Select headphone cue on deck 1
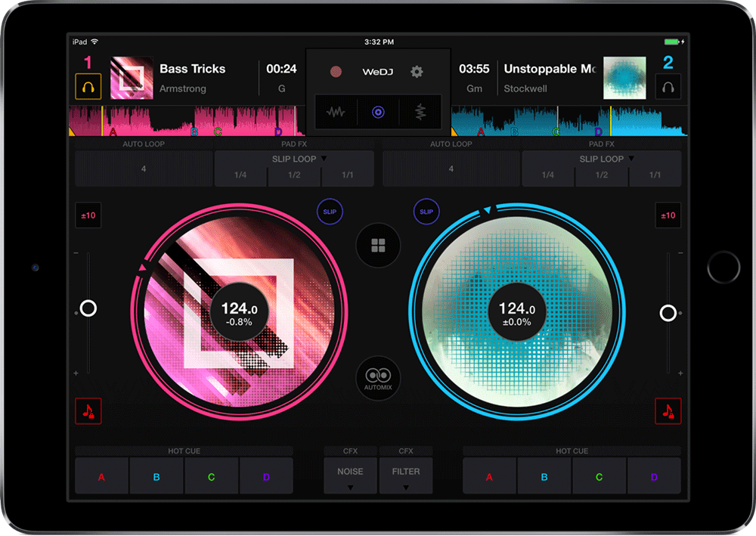The height and width of the screenshot is (536, 756). pyautogui.click(x=88, y=86)
